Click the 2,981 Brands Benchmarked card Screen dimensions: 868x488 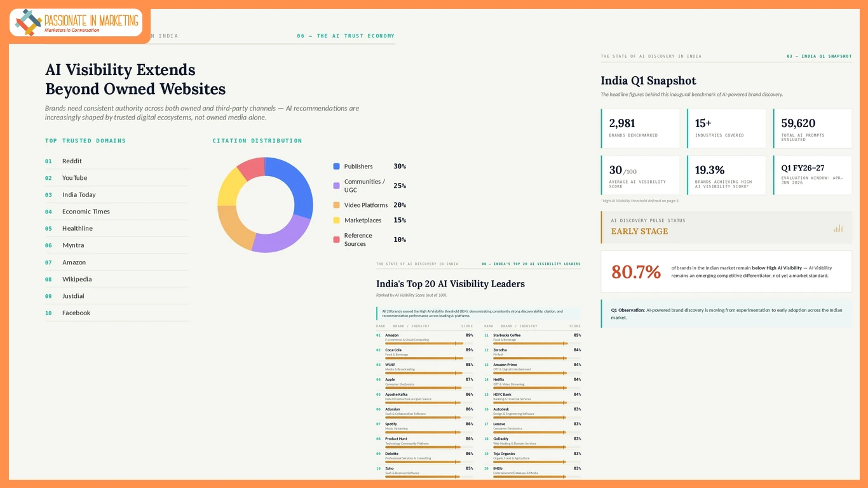pos(640,128)
